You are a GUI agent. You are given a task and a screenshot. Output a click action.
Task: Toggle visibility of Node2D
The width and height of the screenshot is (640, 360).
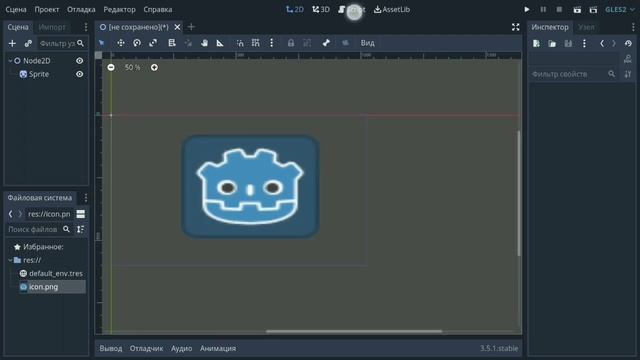80,61
